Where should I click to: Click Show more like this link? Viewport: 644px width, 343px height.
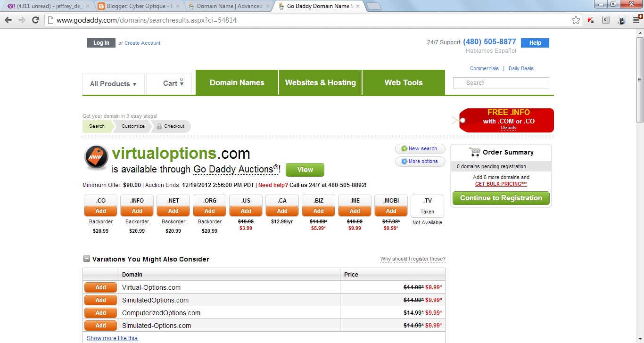(x=112, y=338)
